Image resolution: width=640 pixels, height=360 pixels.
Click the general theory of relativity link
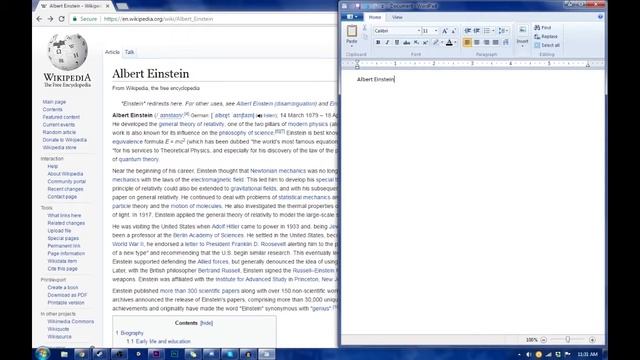tap(191, 124)
